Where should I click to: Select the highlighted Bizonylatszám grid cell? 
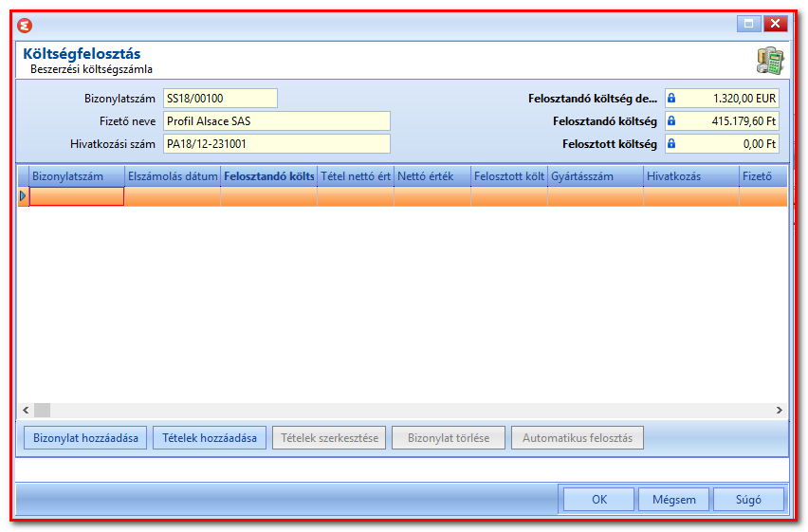(77, 196)
